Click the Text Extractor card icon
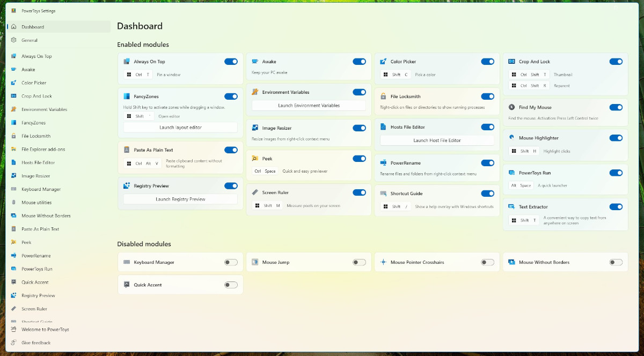This screenshot has height=356, width=644. [x=511, y=207]
